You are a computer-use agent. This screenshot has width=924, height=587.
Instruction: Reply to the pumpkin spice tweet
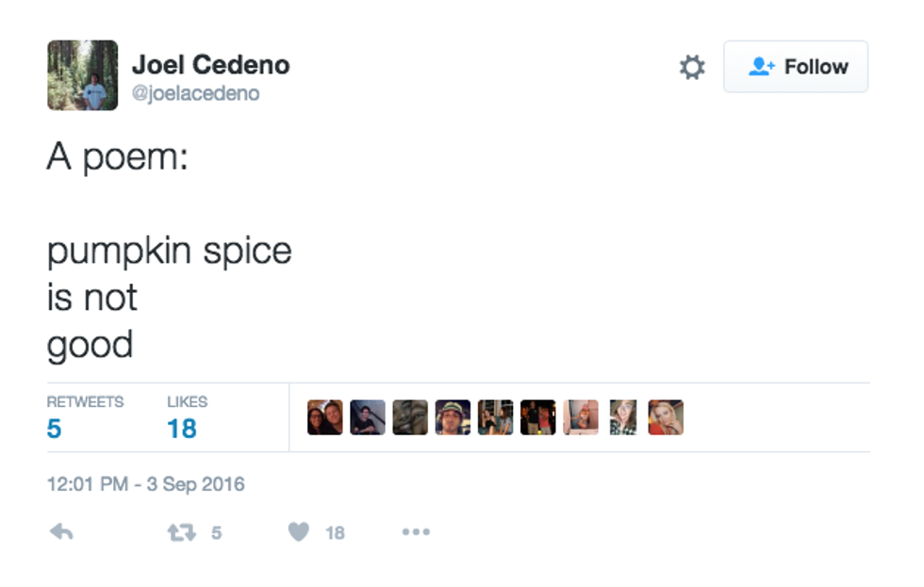61,532
